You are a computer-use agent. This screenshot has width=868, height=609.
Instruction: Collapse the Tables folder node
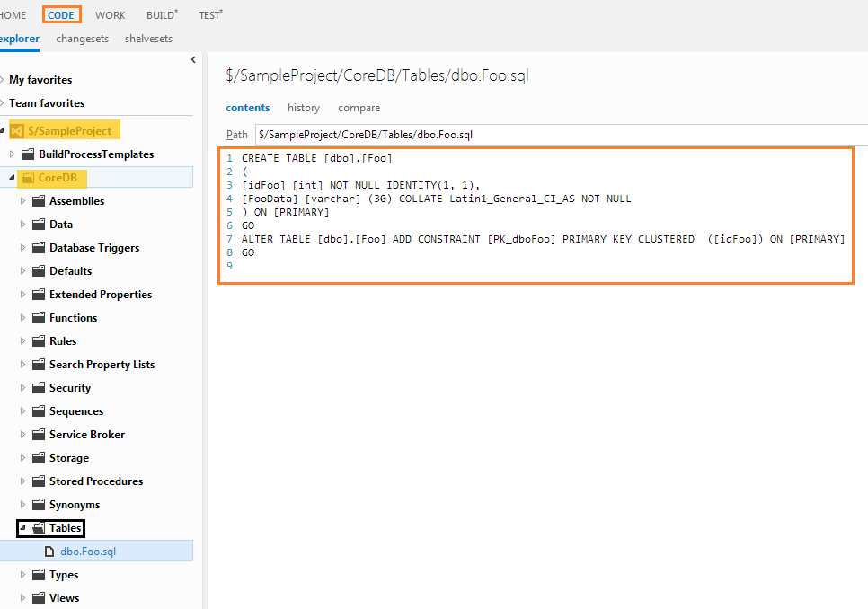(x=23, y=528)
